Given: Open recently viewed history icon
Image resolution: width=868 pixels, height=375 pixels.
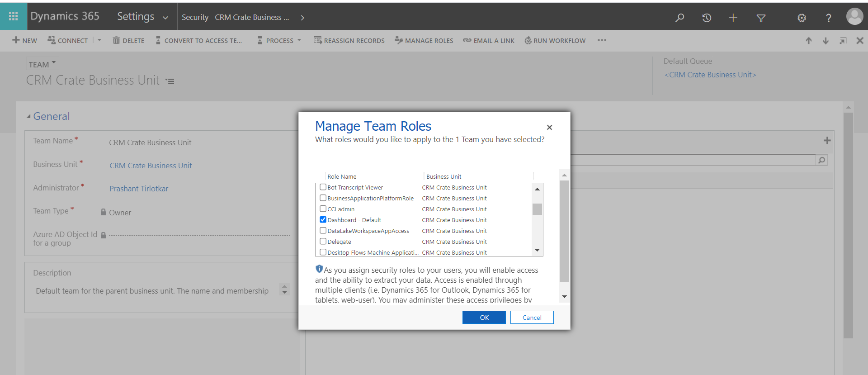Looking at the screenshot, I should pos(707,18).
